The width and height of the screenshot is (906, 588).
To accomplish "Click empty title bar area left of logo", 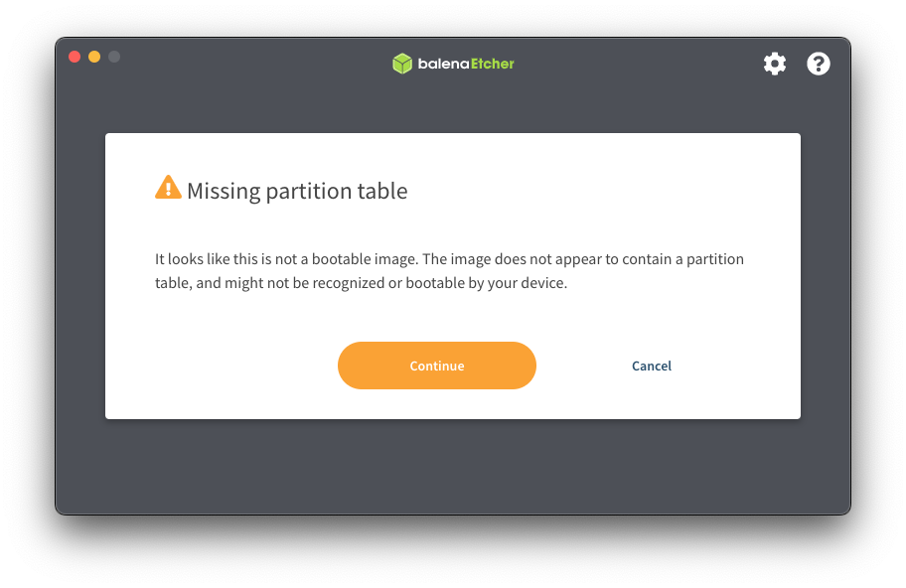I will [248, 64].
